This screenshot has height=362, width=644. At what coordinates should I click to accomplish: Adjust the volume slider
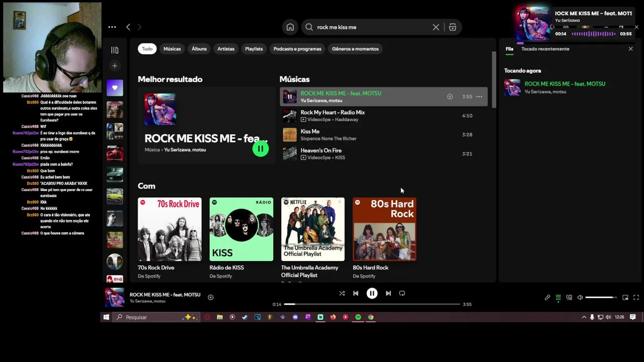(x=601, y=297)
